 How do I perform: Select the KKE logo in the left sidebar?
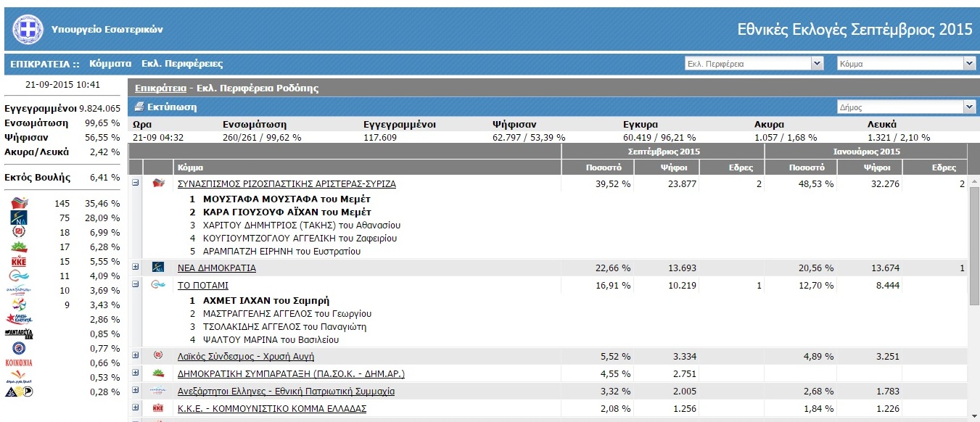click(x=20, y=261)
